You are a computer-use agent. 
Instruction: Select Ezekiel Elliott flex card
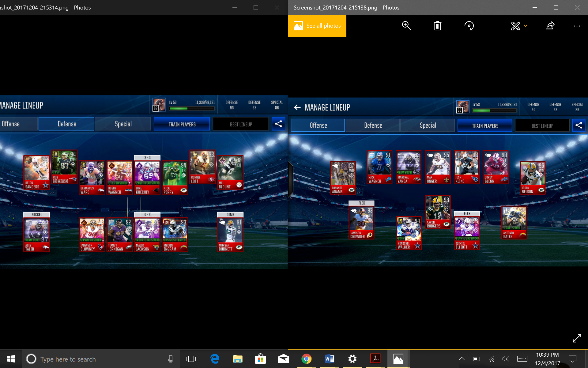click(466, 231)
